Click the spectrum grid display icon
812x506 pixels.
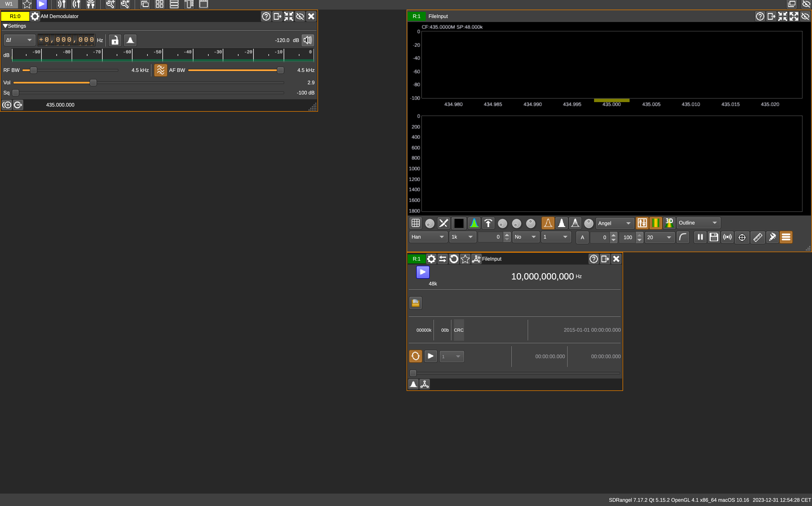tap(415, 223)
